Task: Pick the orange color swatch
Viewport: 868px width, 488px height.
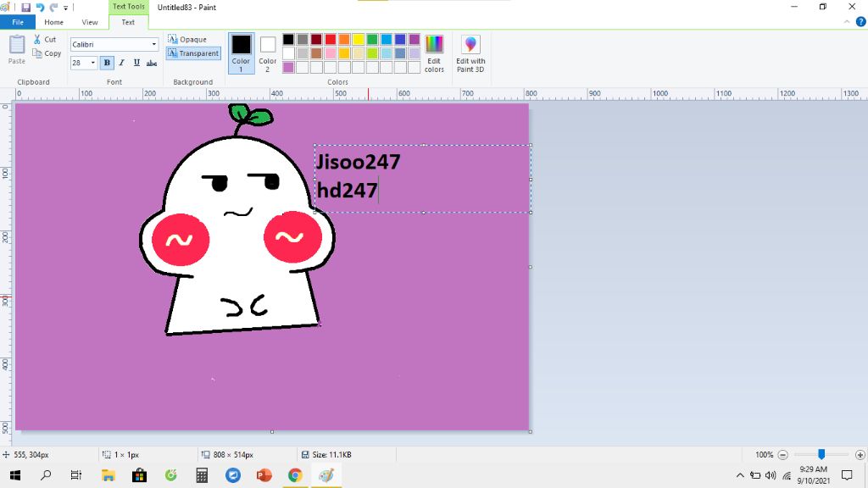Action: (x=344, y=39)
